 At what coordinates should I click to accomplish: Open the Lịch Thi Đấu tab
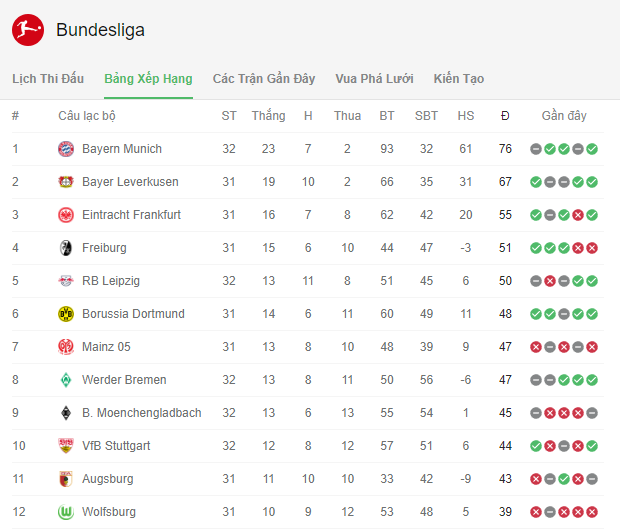point(48,79)
